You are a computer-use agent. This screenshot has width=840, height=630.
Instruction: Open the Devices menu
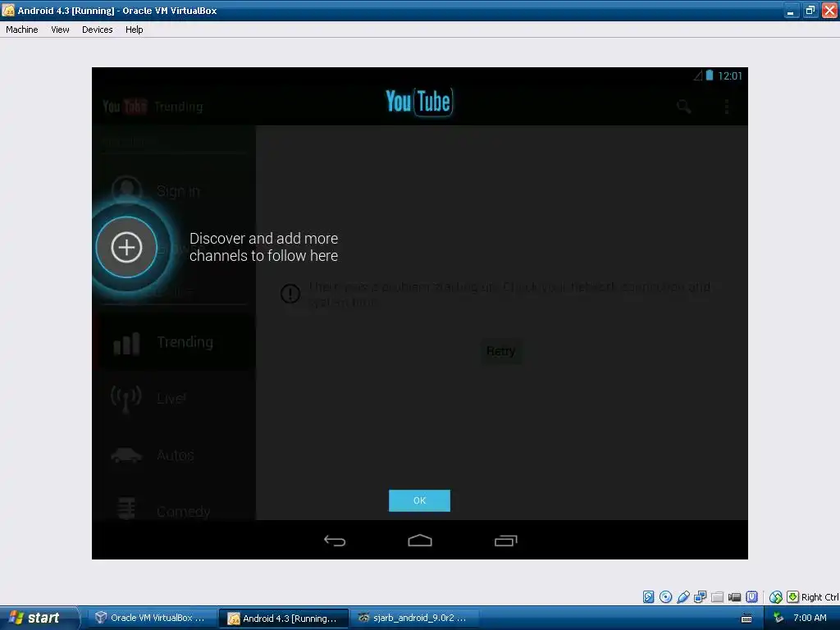[x=97, y=30]
